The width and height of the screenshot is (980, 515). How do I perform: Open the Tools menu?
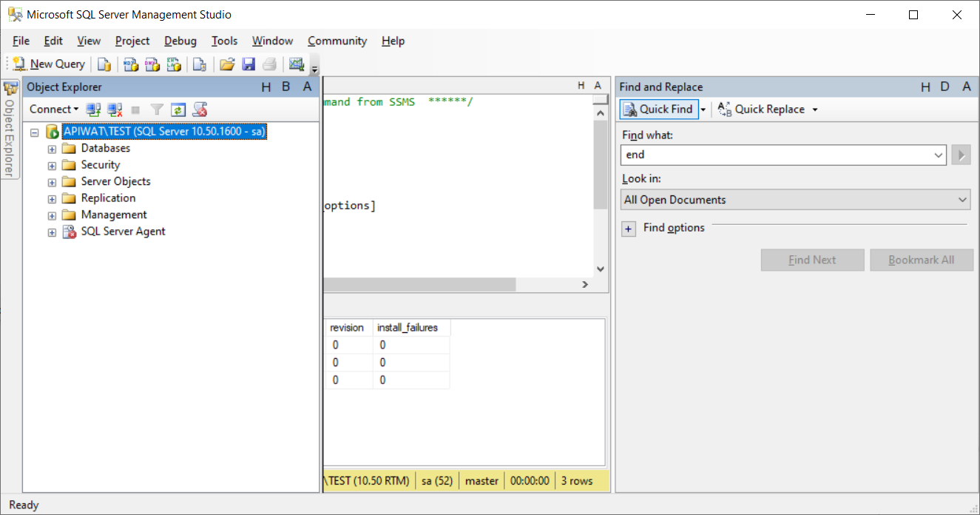coord(224,41)
